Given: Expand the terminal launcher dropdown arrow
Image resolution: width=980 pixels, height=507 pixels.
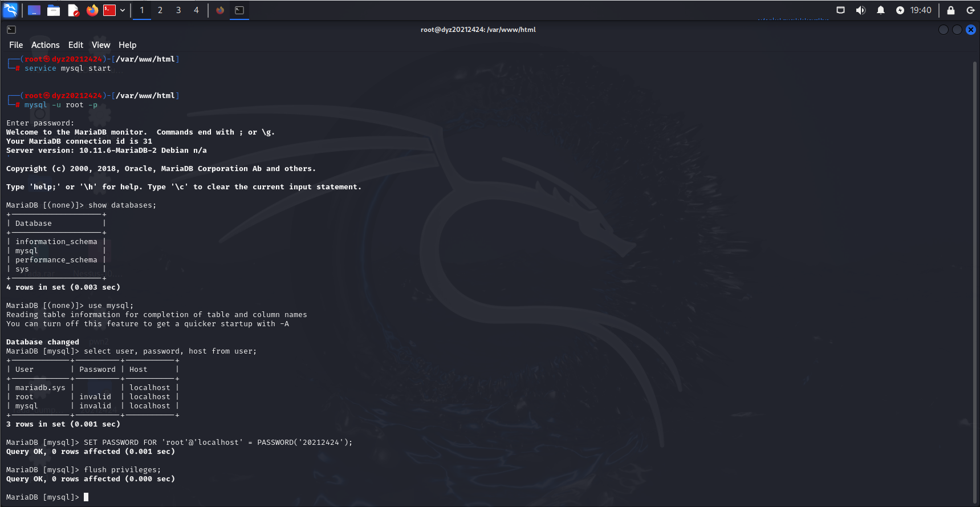Looking at the screenshot, I should click(x=123, y=10).
